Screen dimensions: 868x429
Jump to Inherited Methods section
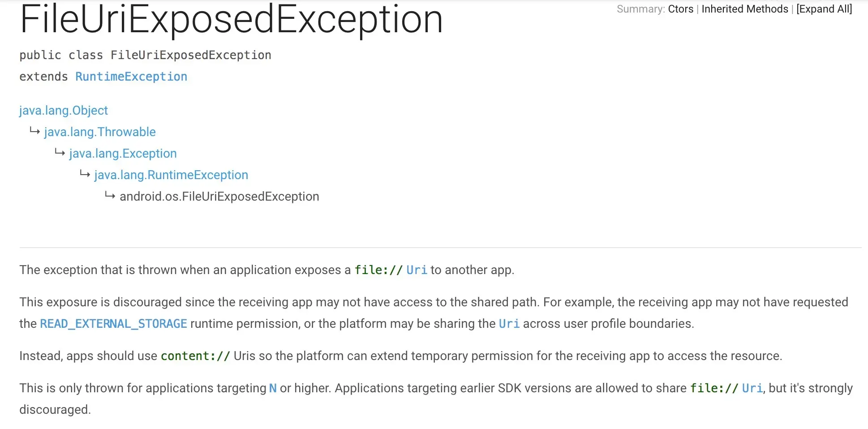point(744,9)
